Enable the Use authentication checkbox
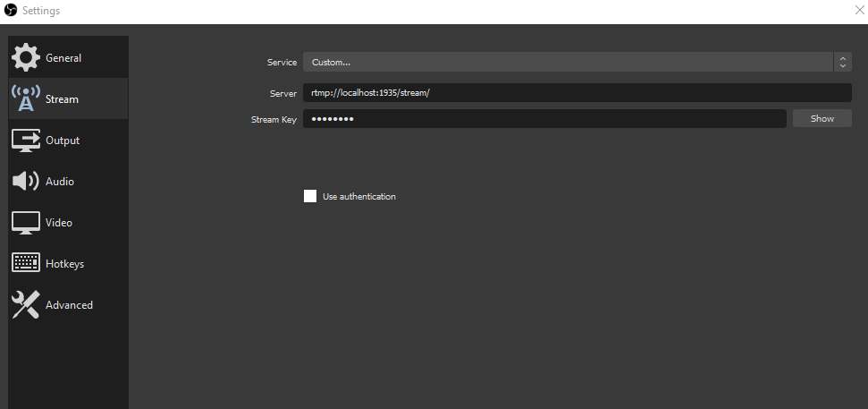 coord(310,196)
